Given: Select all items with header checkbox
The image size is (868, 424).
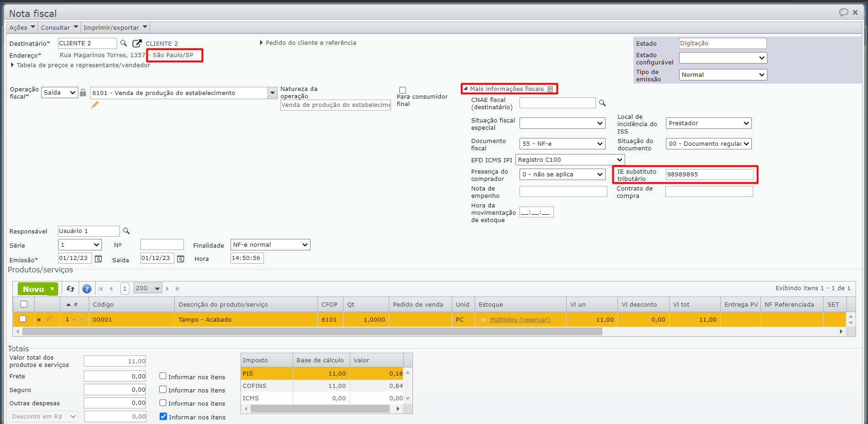Looking at the screenshot, I should [24, 304].
